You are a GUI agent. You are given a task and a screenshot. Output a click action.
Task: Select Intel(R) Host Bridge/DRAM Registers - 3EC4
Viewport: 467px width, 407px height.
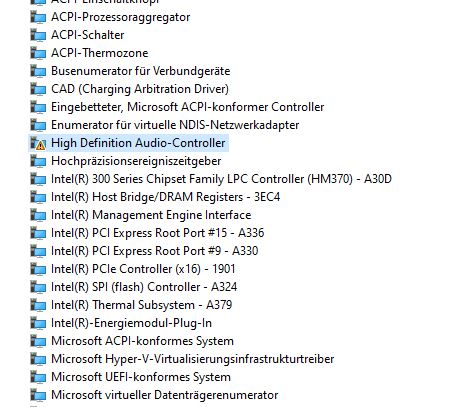click(x=165, y=197)
